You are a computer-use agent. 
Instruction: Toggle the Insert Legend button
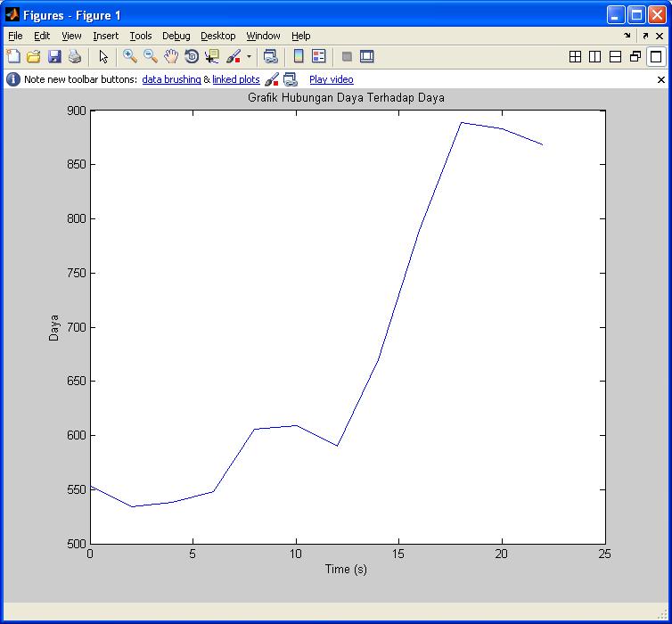point(319,57)
